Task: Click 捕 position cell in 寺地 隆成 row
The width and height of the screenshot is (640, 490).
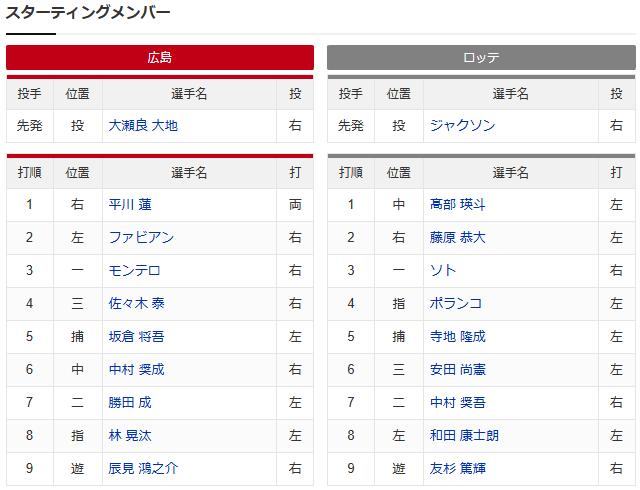Action: [399, 336]
